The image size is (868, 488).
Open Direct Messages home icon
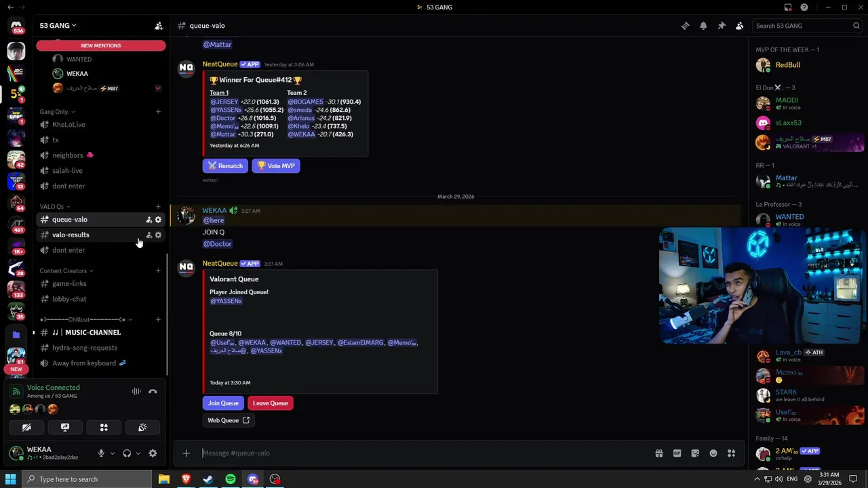click(16, 27)
